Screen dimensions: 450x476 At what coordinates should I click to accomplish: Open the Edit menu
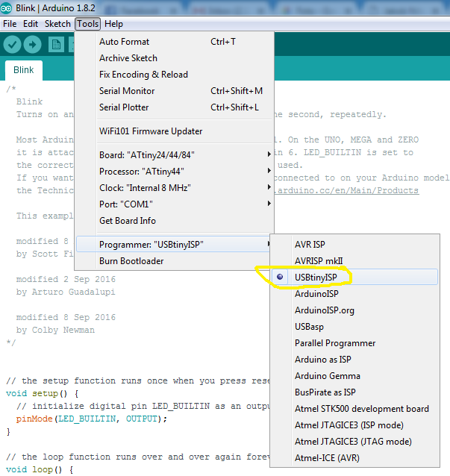(x=31, y=24)
